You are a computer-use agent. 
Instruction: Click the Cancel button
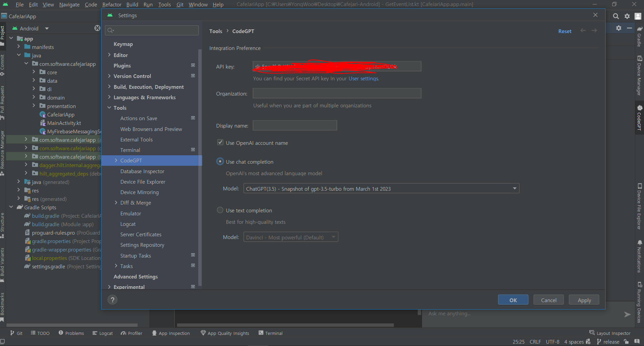pyautogui.click(x=549, y=300)
